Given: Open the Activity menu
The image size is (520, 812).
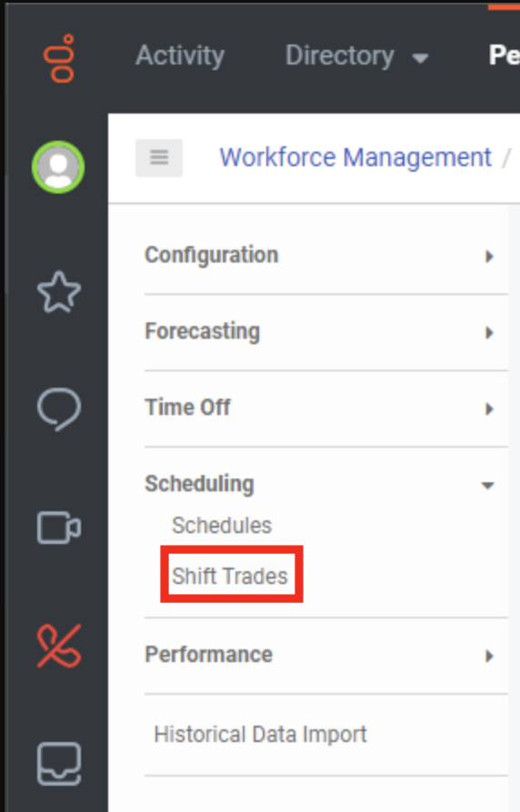Looking at the screenshot, I should tap(180, 55).
